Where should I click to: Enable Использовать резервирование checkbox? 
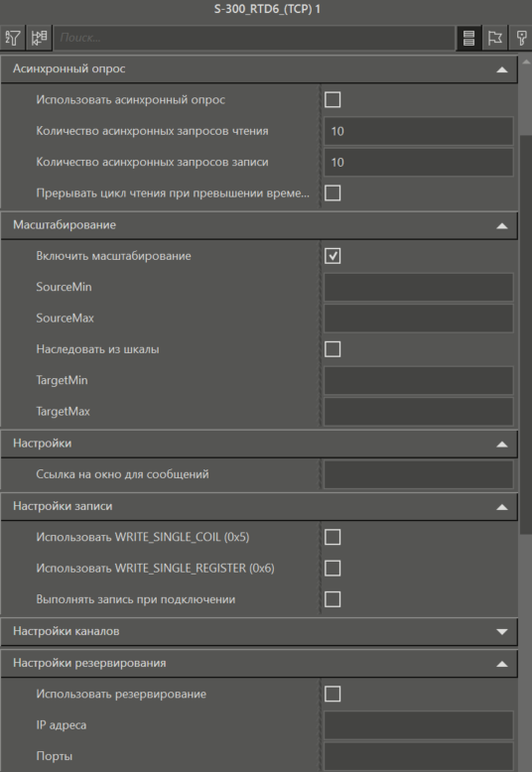332,695
